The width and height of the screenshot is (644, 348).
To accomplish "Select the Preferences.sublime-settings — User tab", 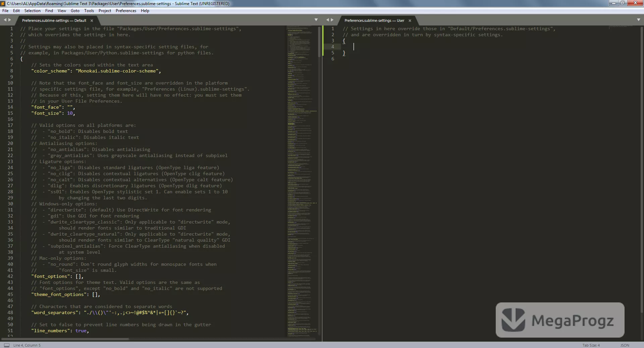I will 374,20.
